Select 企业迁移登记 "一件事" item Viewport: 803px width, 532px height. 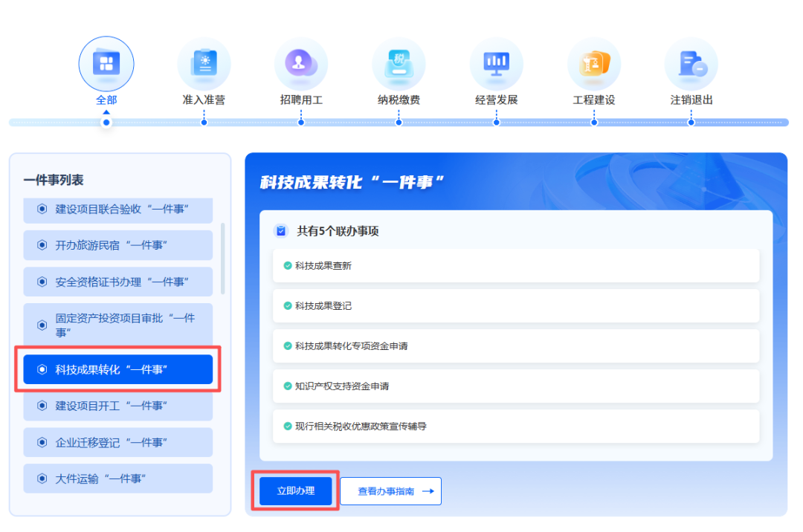tap(117, 442)
